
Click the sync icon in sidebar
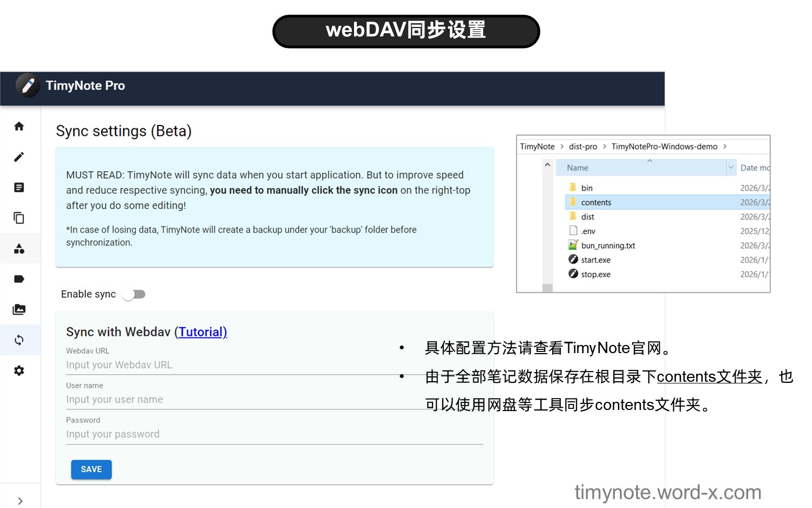[x=19, y=340]
